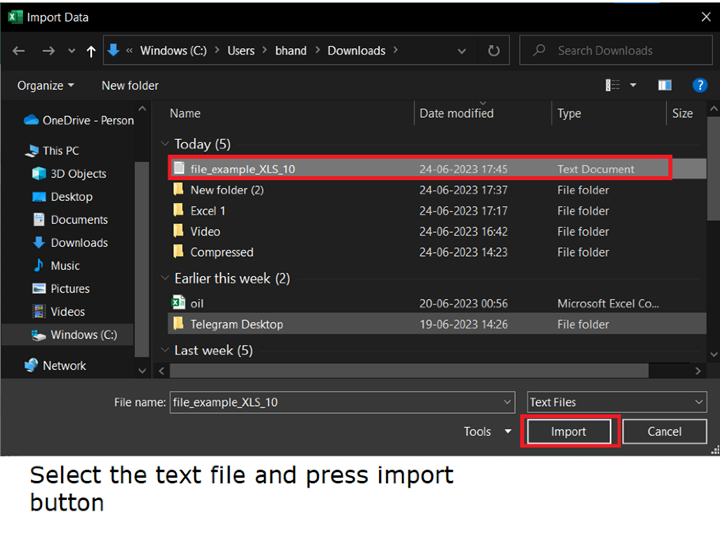Sort by Date modified column header
720x546 pixels.
click(456, 114)
